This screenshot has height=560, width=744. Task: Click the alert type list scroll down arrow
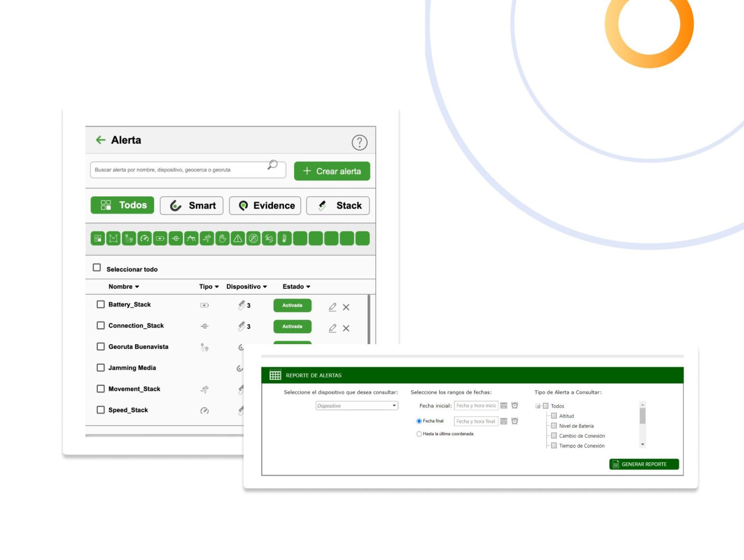coord(643,444)
